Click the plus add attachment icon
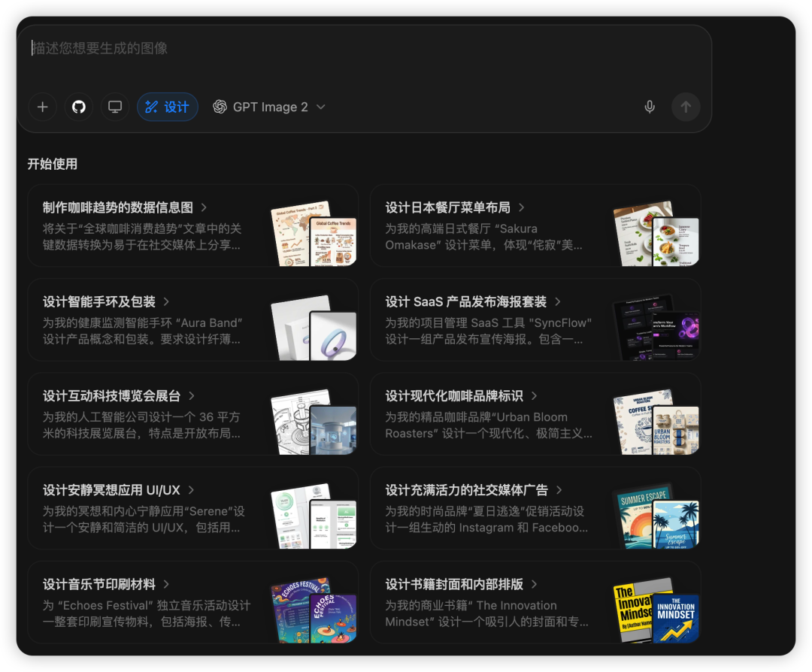812x672 pixels. [x=42, y=107]
